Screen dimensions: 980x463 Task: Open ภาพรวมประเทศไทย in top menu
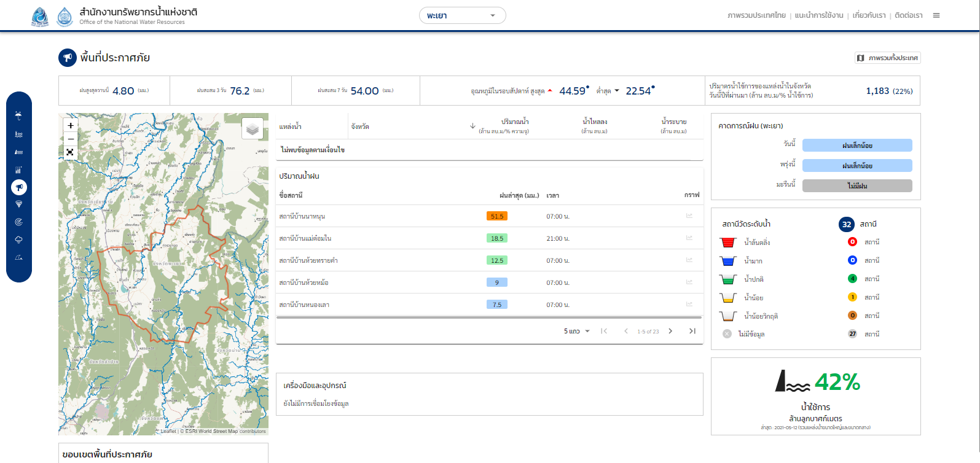point(756,15)
